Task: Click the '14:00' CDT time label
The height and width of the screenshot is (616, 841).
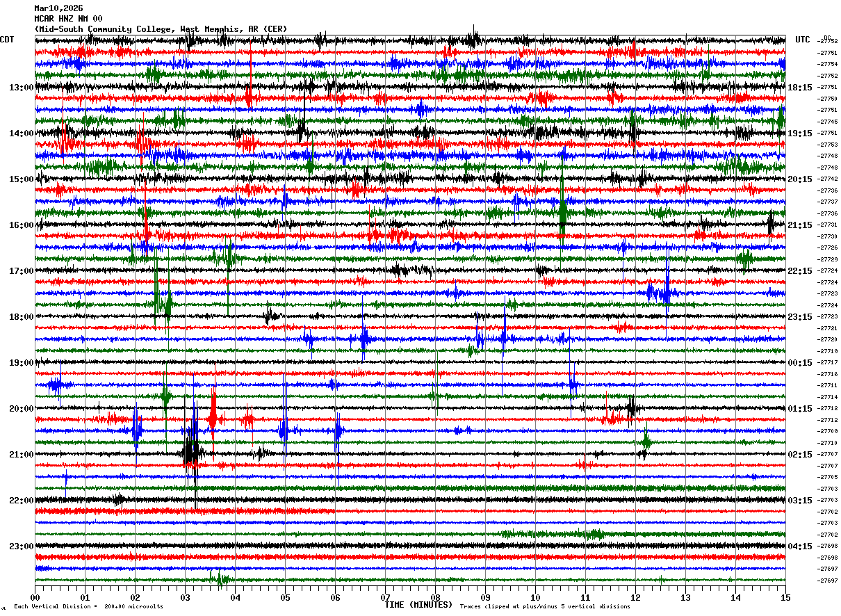Action: coord(22,133)
